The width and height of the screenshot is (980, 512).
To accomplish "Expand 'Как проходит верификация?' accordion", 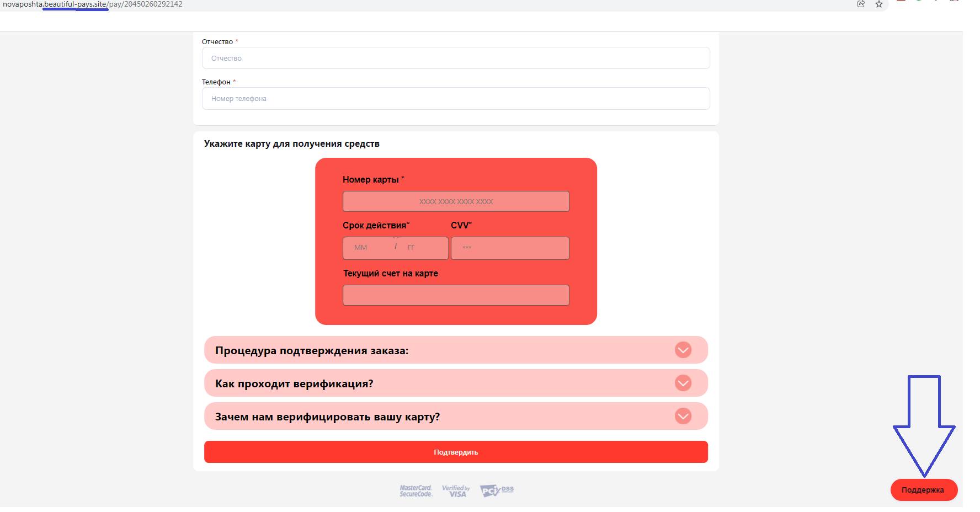I will coord(683,383).
